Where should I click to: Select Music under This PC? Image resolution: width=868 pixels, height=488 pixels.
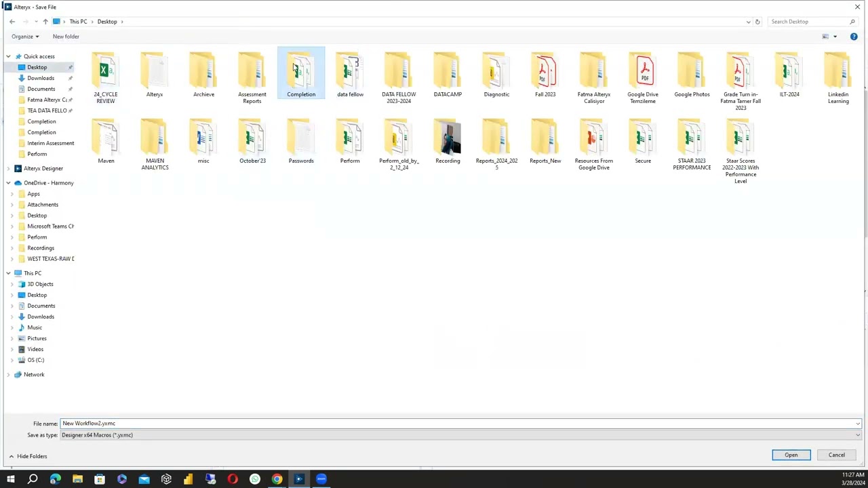point(35,327)
